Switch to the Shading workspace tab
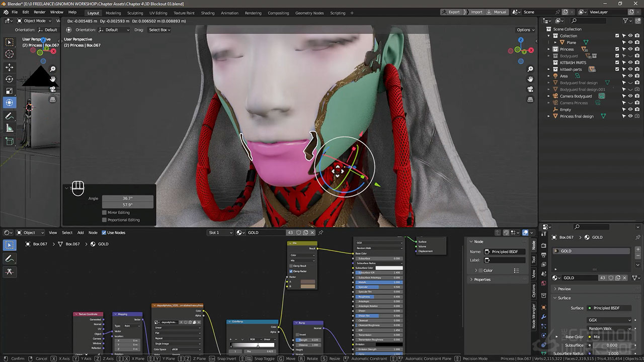644x362 pixels. pyautogui.click(x=207, y=13)
